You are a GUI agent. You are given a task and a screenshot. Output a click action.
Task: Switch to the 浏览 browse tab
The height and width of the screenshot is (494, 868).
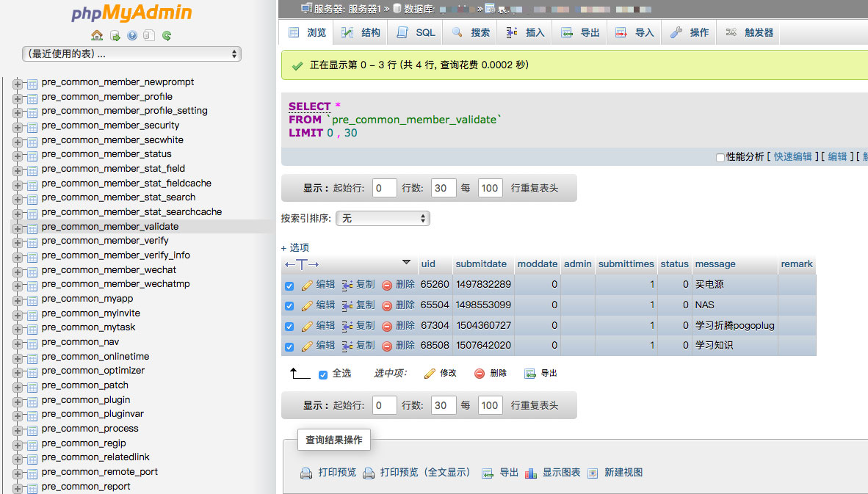(307, 32)
